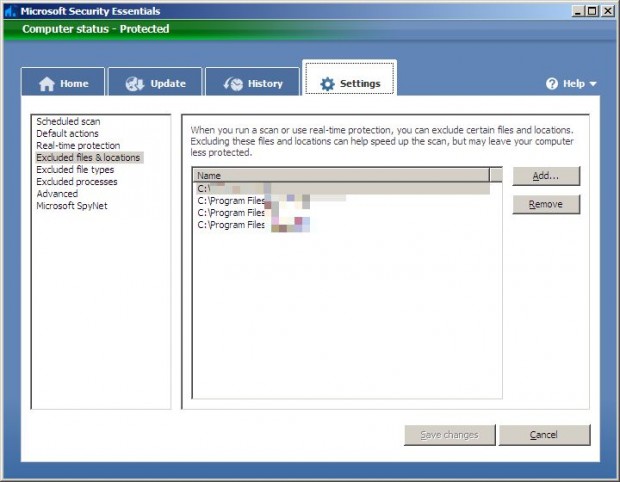The height and width of the screenshot is (482, 620).
Task: Open Advanced settings
Action: [57, 194]
